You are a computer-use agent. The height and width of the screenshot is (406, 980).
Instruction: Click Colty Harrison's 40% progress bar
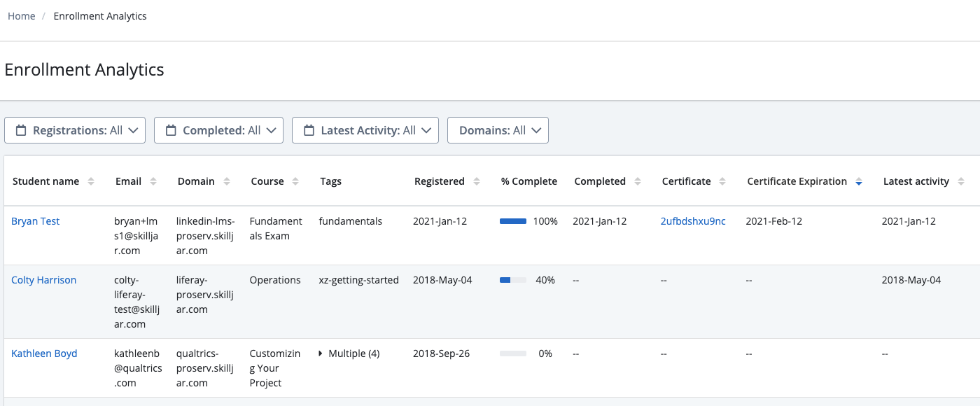click(513, 280)
